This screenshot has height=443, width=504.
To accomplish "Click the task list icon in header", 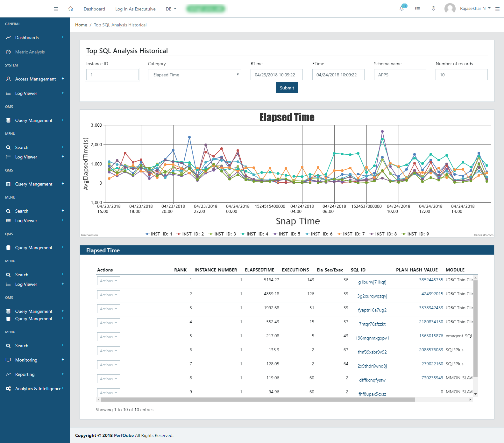I will click(417, 9).
